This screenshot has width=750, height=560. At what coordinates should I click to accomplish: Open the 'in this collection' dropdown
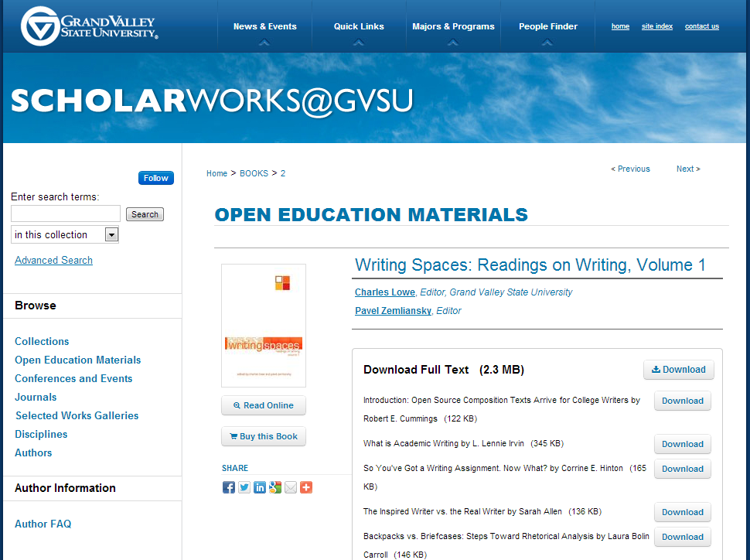pos(65,234)
